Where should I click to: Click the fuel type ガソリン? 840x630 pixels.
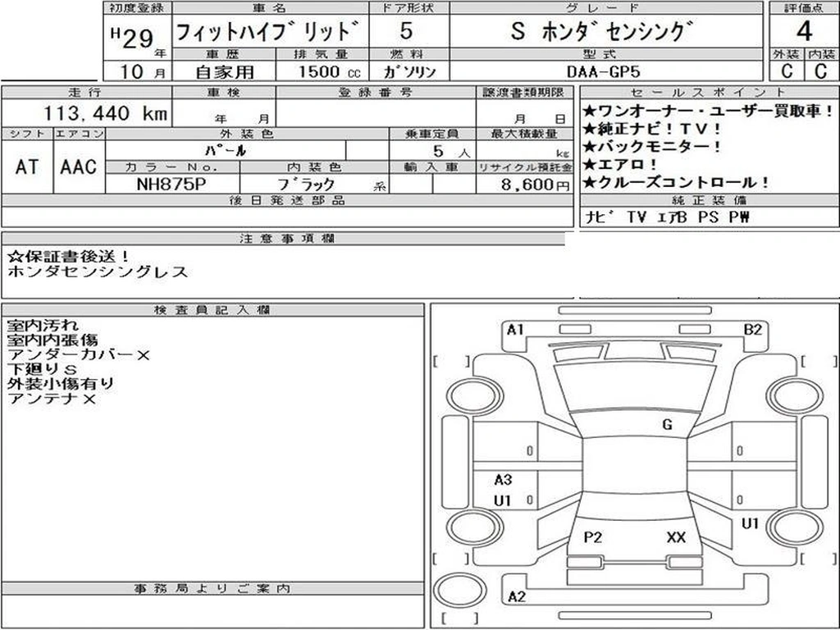[410, 72]
